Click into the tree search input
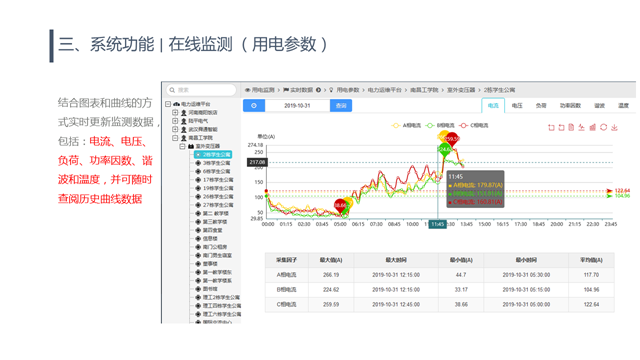The image size is (640, 360). pyautogui.click(x=201, y=90)
